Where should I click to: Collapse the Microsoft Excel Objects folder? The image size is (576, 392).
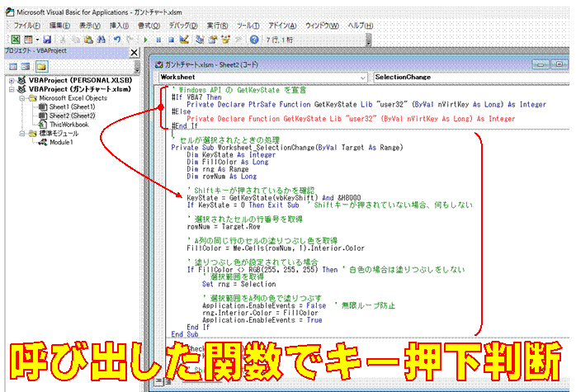click(x=21, y=98)
